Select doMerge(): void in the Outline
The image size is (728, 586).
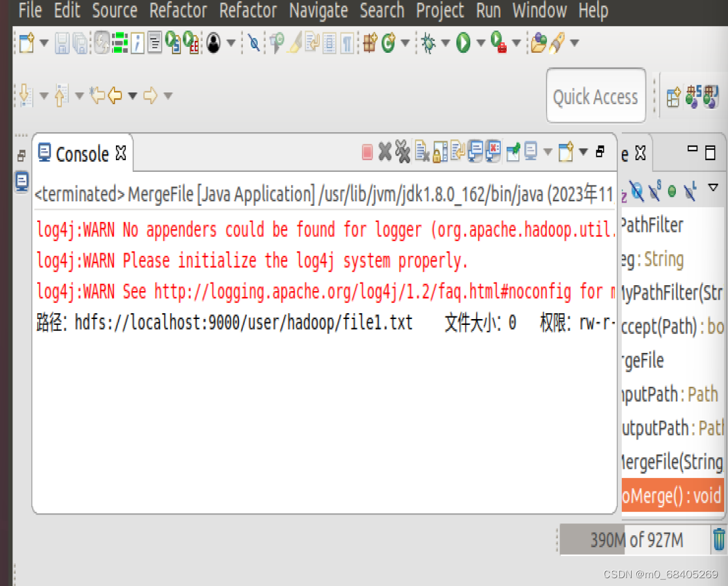click(674, 495)
